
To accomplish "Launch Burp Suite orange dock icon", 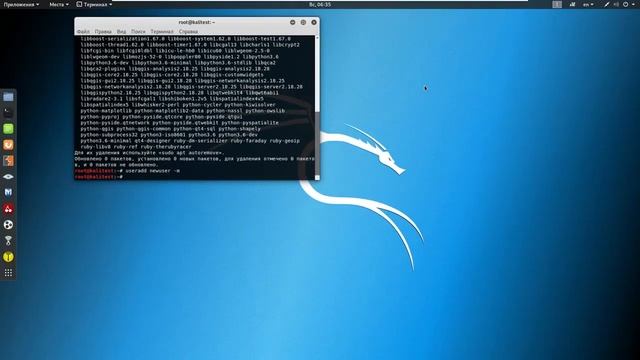I will [x=8, y=145].
